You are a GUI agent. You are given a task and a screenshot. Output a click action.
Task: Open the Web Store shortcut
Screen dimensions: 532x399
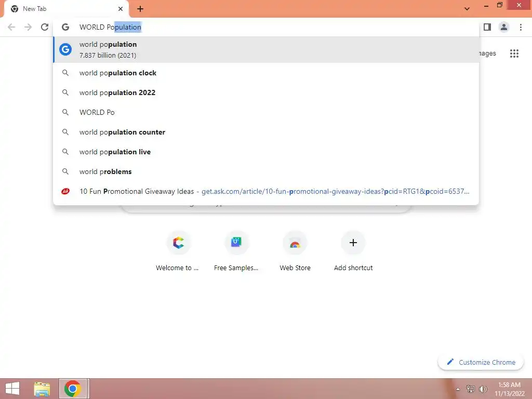click(295, 251)
